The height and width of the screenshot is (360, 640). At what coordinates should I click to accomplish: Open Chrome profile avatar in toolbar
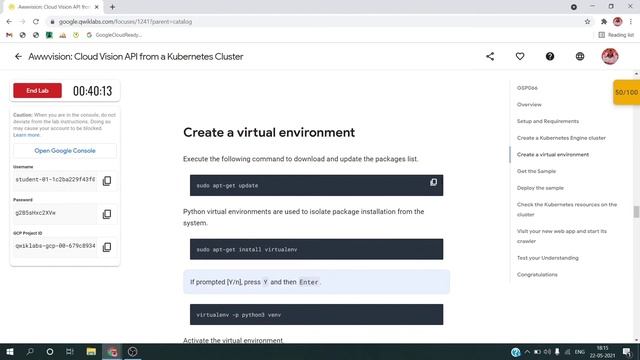click(618, 22)
